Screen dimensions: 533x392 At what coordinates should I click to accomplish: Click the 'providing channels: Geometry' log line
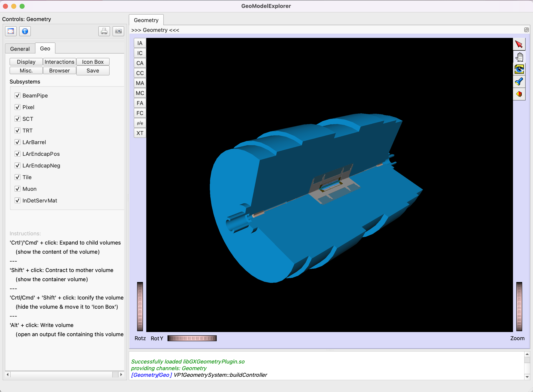click(169, 368)
